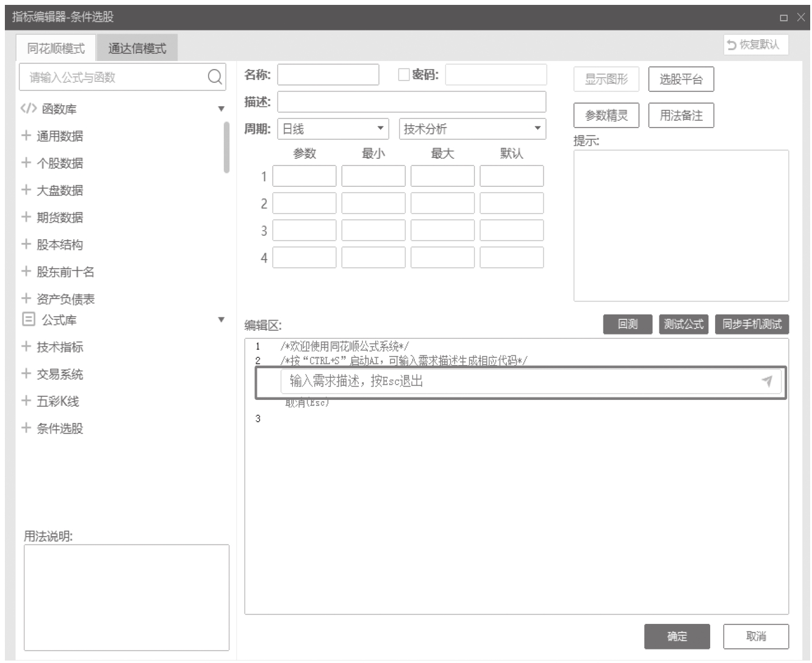Click the comment line 欢迎使用同花顺公式系统

[x=345, y=347]
